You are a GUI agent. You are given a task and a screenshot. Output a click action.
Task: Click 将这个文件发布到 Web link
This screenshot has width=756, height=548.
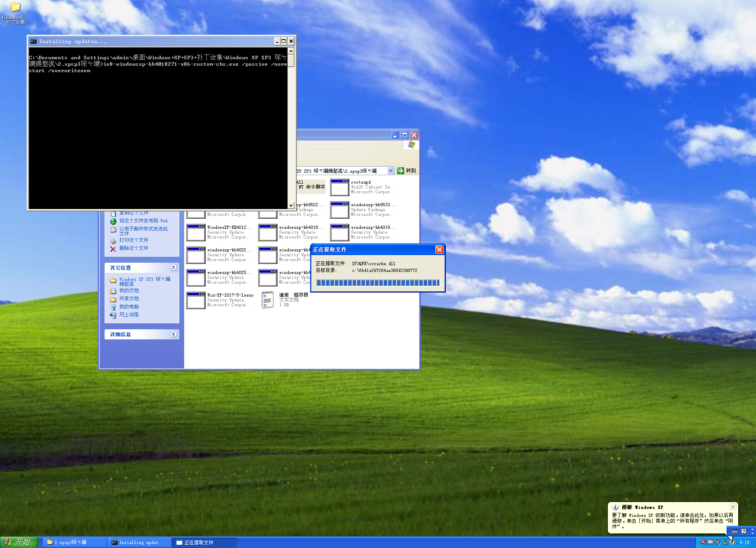(143, 221)
